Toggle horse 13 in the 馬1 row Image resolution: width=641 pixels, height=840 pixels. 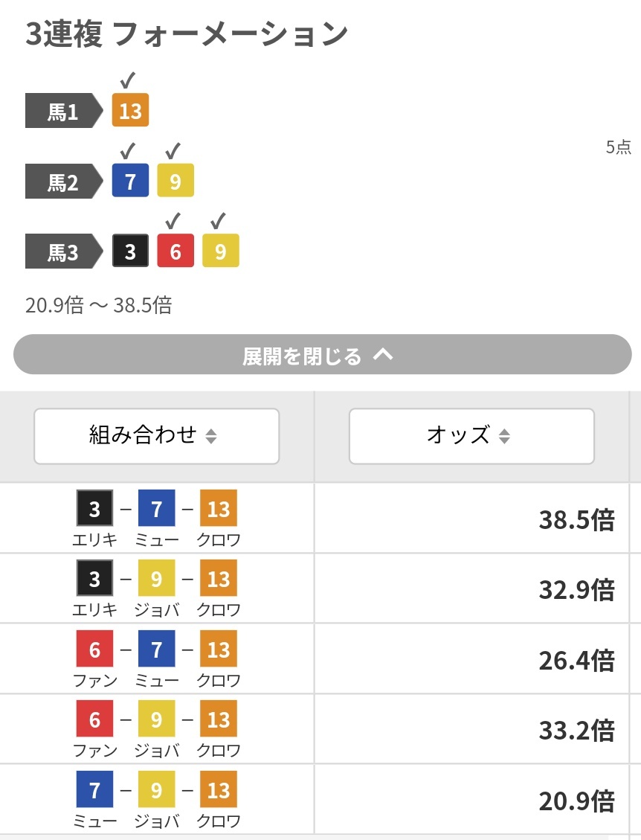click(130, 110)
